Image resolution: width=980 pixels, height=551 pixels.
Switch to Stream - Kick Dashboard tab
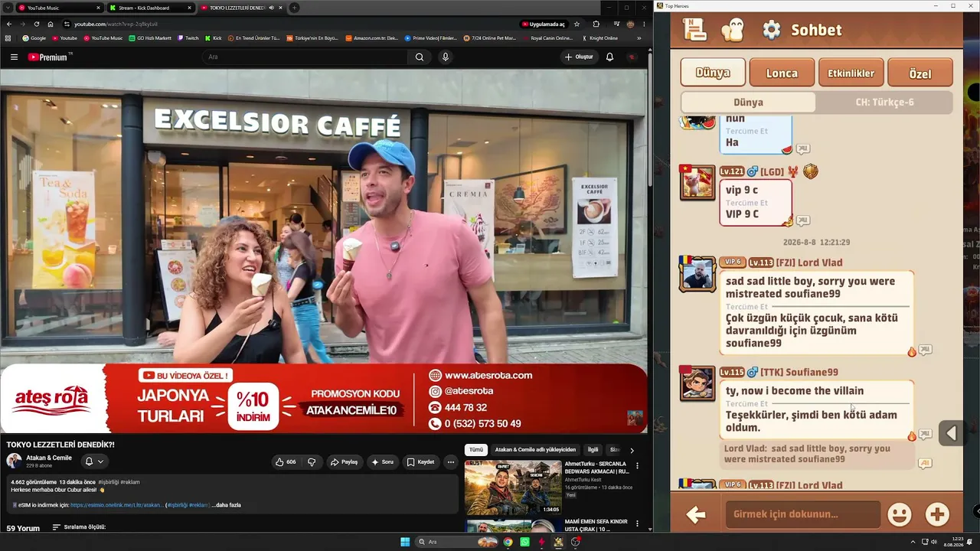pyautogui.click(x=150, y=8)
